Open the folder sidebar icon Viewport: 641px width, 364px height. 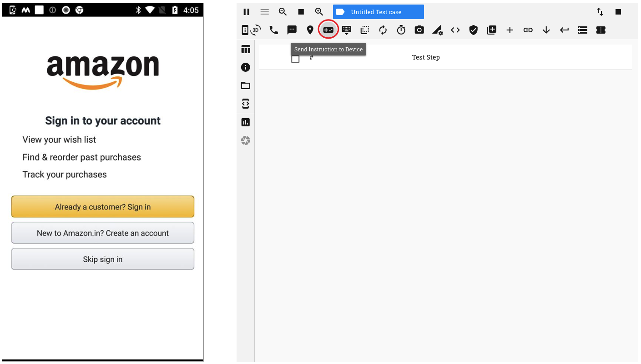point(246,85)
